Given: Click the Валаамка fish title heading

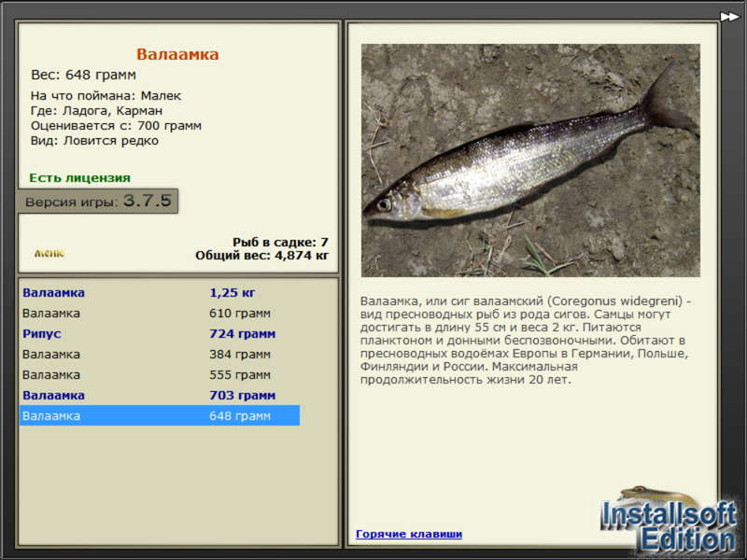Looking at the screenshot, I should point(177,54).
